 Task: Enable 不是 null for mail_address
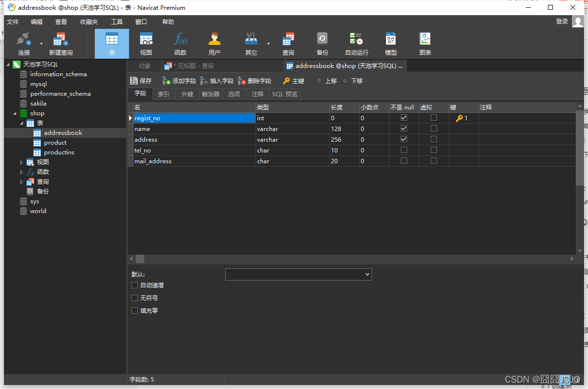[404, 161]
